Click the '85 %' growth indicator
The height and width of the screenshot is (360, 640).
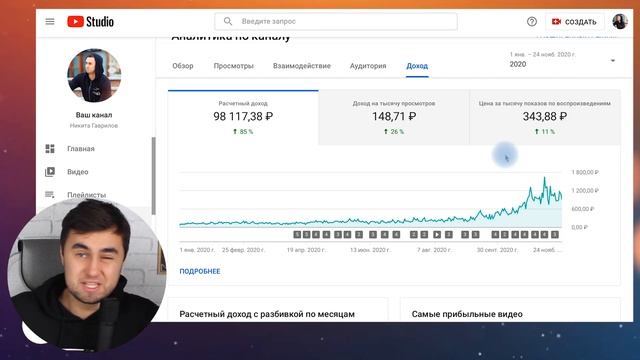(243, 132)
